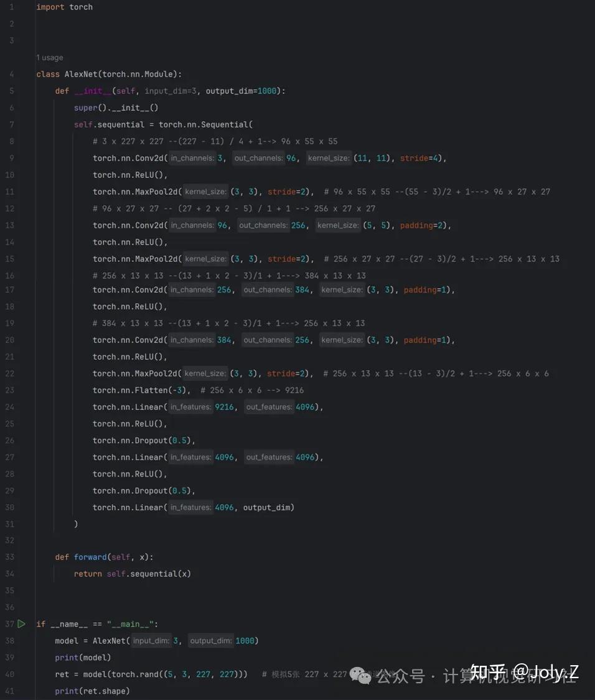Click the comment "# 3 x 227 x 227" line
The width and height of the screenshot is (595, 700).
tap(215, 141)
